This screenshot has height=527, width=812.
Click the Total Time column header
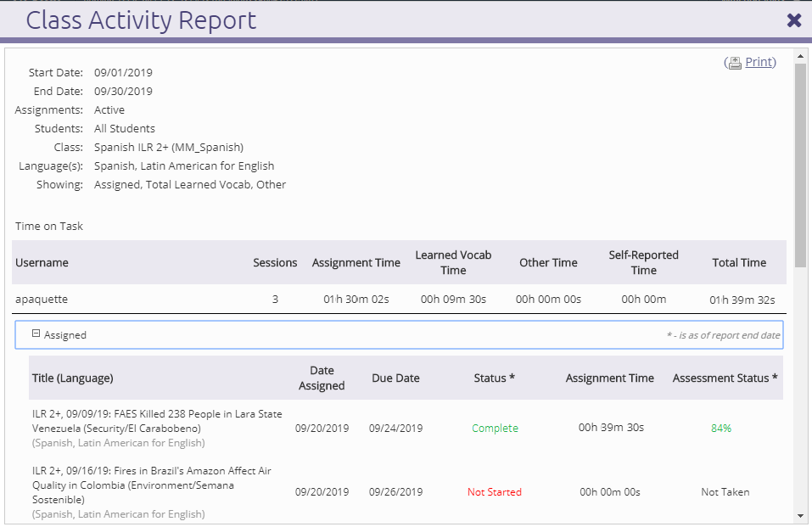coord(739,263)
